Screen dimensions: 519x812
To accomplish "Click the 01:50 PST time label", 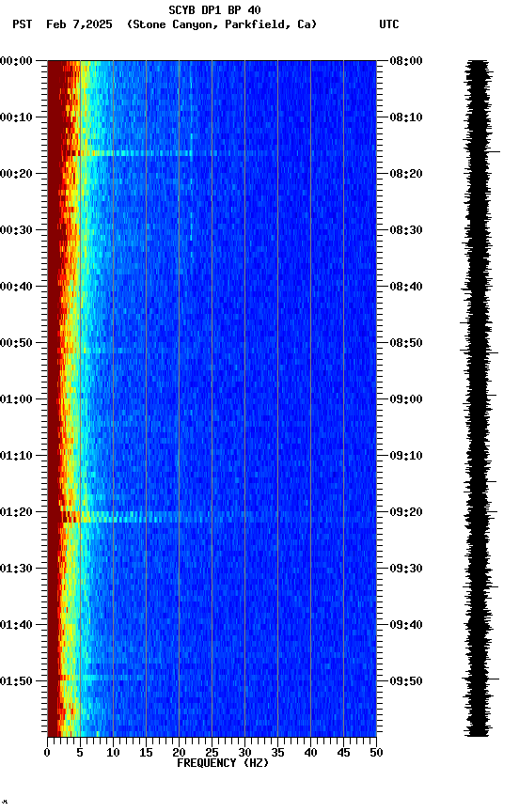I will click(x=16, y=681).
